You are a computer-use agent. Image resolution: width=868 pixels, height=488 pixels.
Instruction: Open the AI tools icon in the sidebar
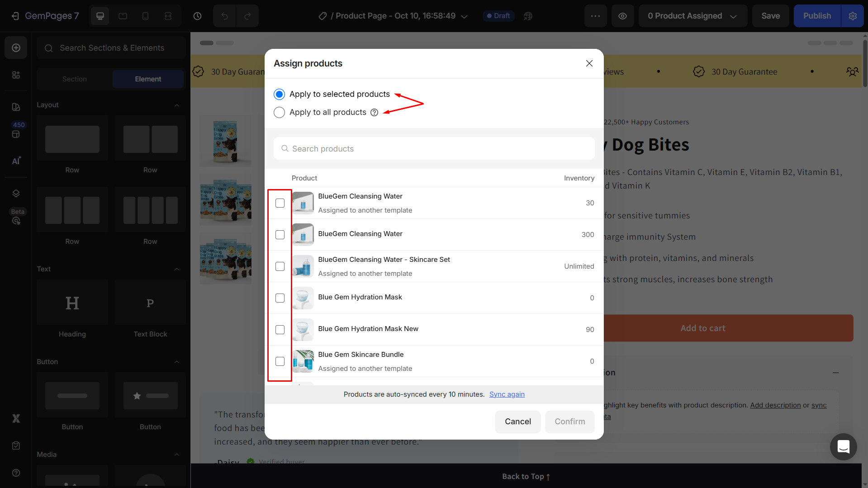[16, 161]
